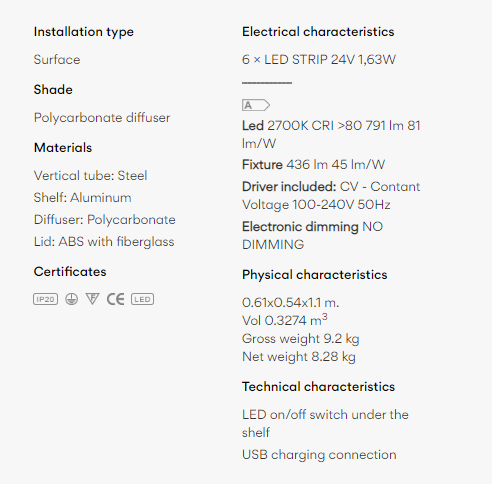
Task: Click the Technical characteristics heading
Action: (318, 387)
